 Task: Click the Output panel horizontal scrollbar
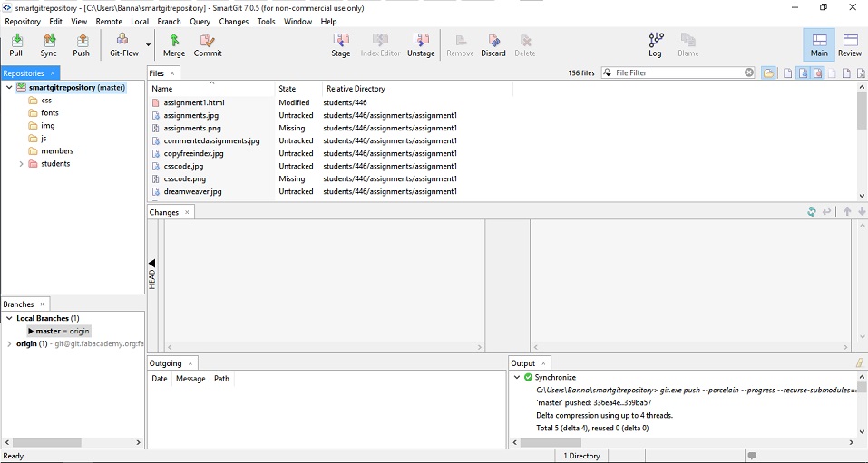tap(551, 442)
